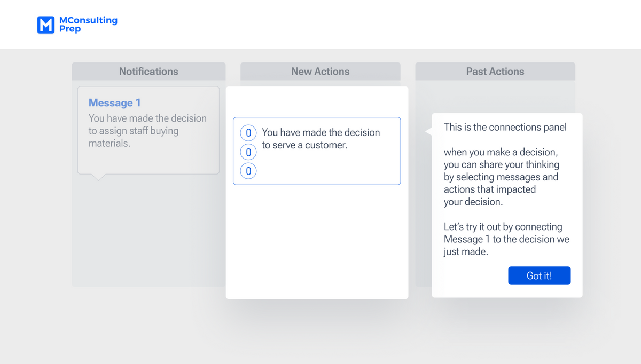Open the MConsulting Prep brand name link
Viewport: 641px width, 364px height.
point(88,25)
